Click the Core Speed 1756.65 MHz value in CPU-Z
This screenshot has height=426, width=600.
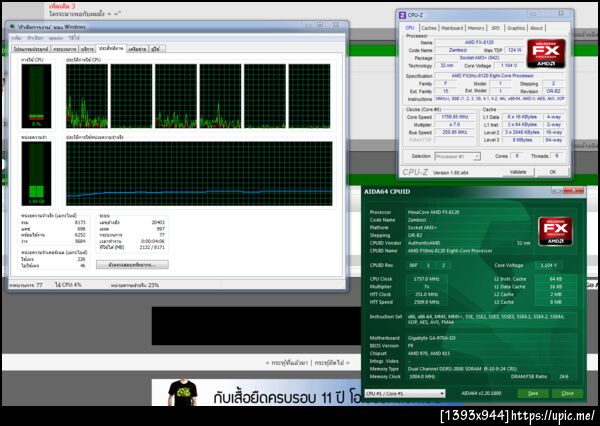pyautogui.click(x=455, y=117)
